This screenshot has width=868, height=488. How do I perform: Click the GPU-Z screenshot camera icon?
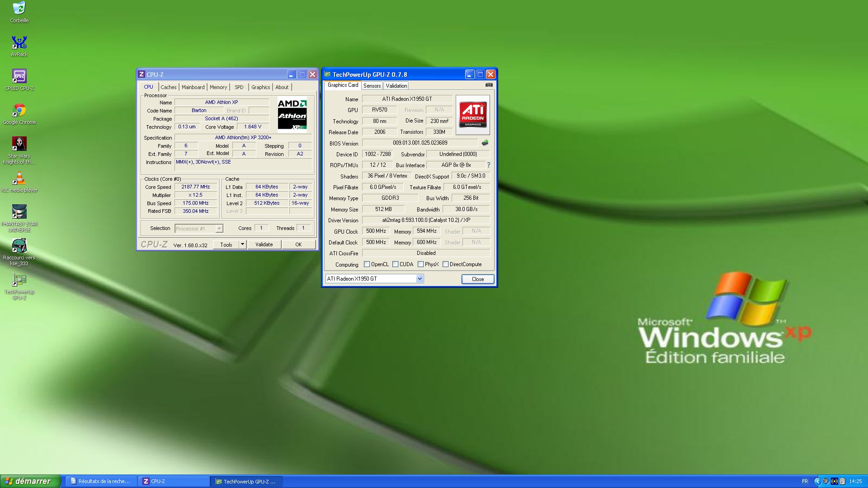489,85
